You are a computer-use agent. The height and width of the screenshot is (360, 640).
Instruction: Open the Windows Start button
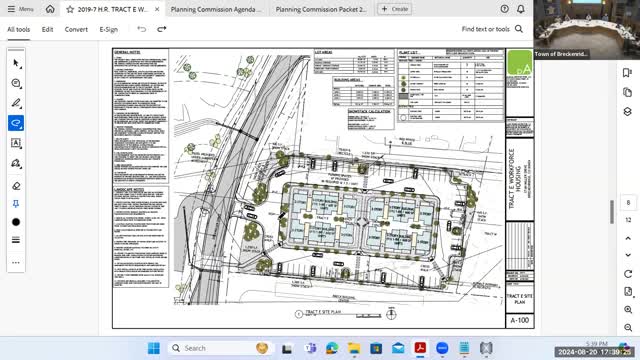coord(154,348)
